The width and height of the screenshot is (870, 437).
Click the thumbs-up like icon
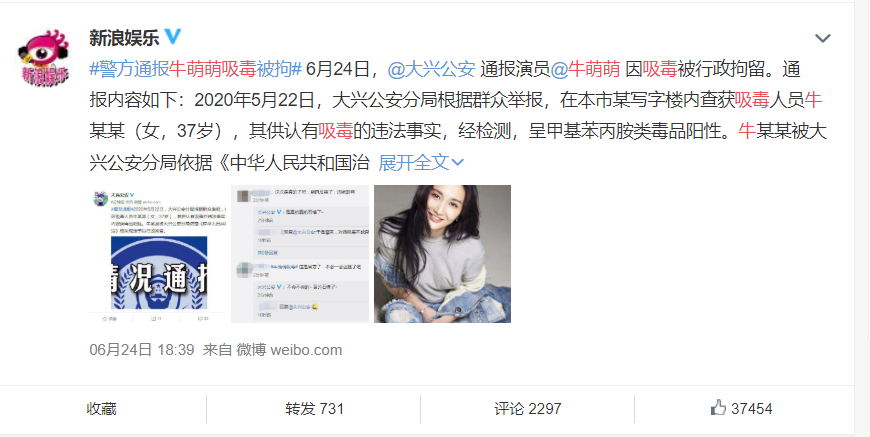coord(718,408)
